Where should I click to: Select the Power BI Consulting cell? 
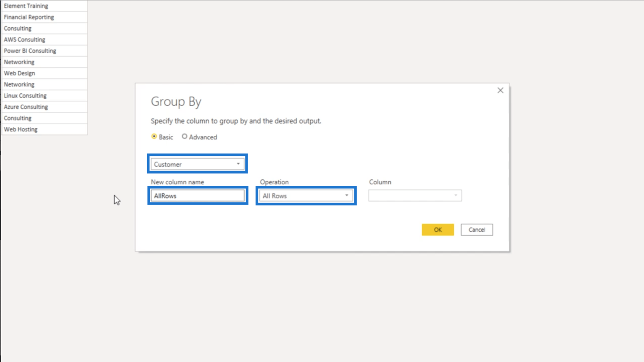[x=44, y=51]
